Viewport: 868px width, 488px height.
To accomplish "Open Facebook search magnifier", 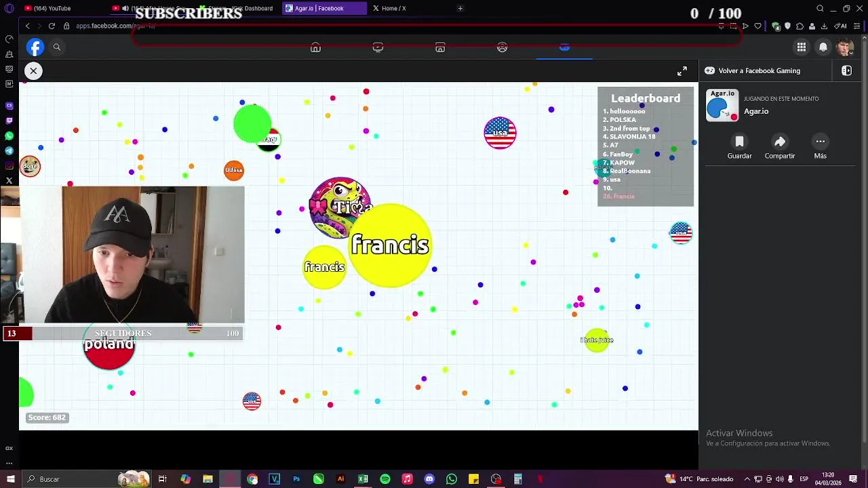I will tap(57, 47).
